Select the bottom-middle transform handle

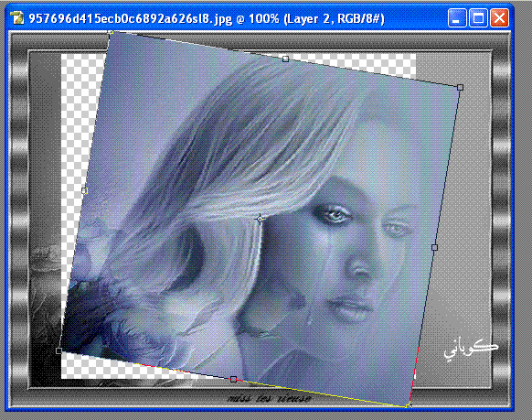pos(233,379)
